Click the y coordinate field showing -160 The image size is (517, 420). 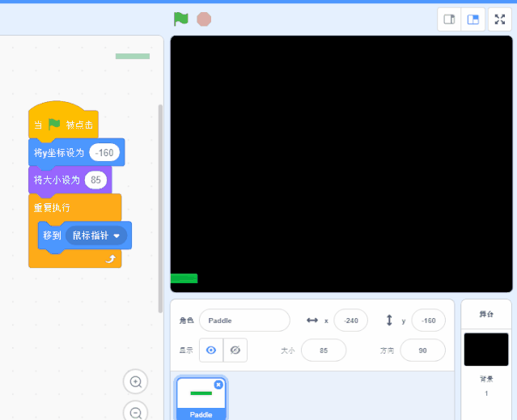428,320
